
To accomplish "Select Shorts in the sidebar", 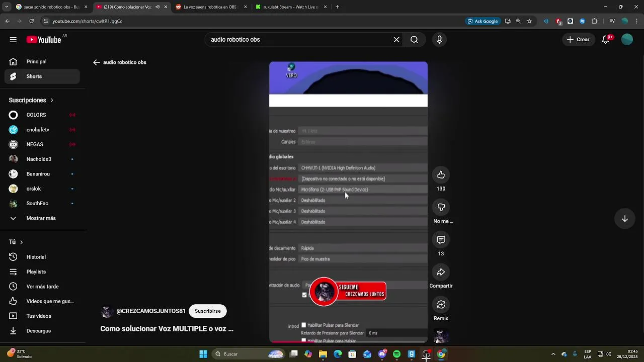I will point(42,76).
